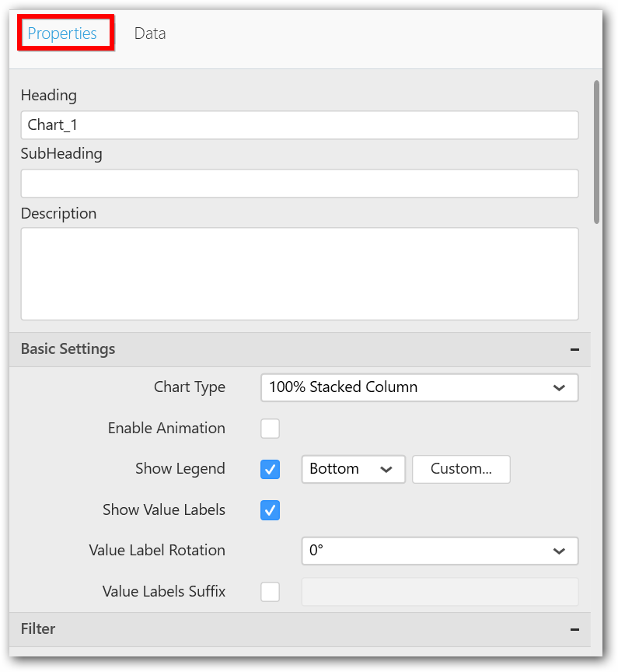Screen dimensions: 618x672
Task: Click inside the Description text area
Action: click(x=299, y=273)
